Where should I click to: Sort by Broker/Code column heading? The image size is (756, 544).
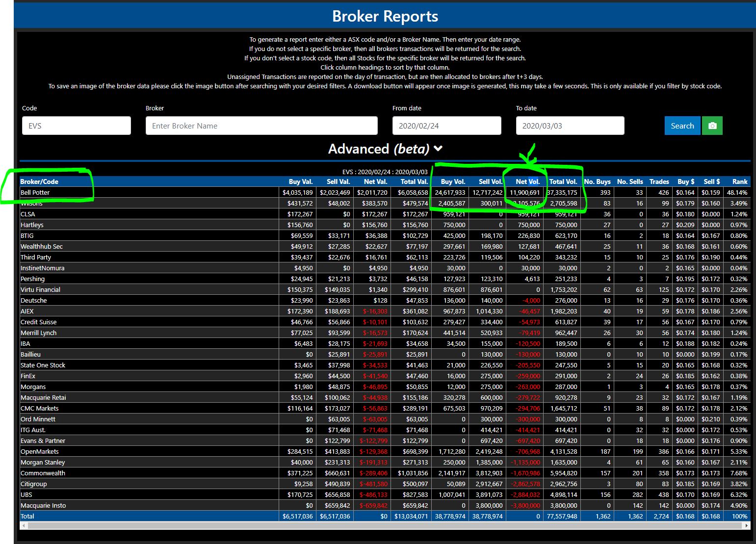(x=39, y=181)
